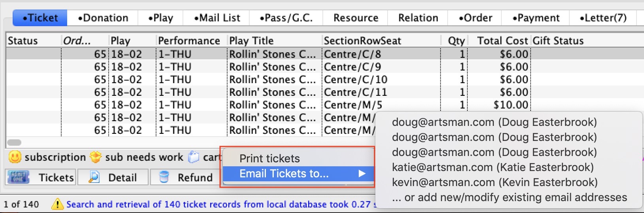The width and height of the screenshot is (644, 213).
Task: Click the horizontal scrollbar thumb under list
Action: pos(14,143)
